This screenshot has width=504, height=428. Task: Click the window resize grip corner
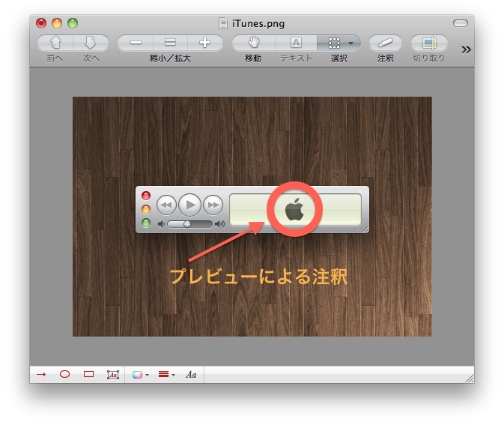470,379
